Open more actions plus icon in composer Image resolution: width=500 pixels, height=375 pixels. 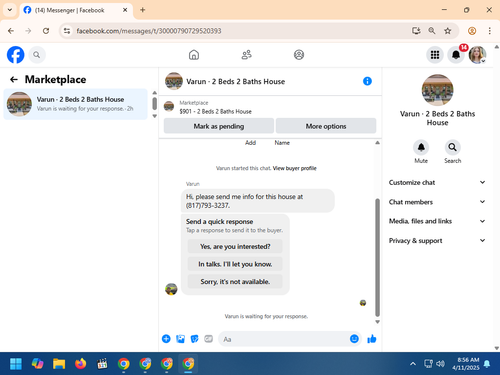[x=166, y=339]
